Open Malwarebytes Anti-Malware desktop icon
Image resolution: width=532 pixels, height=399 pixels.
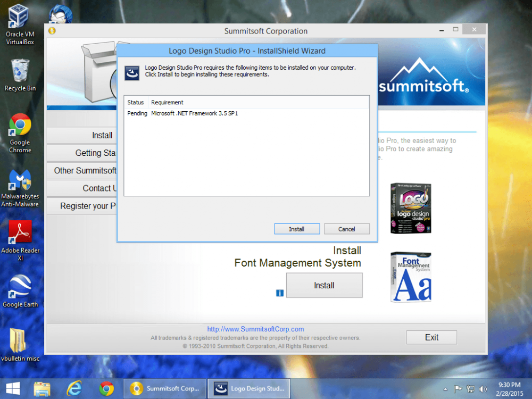pos(20,188)
